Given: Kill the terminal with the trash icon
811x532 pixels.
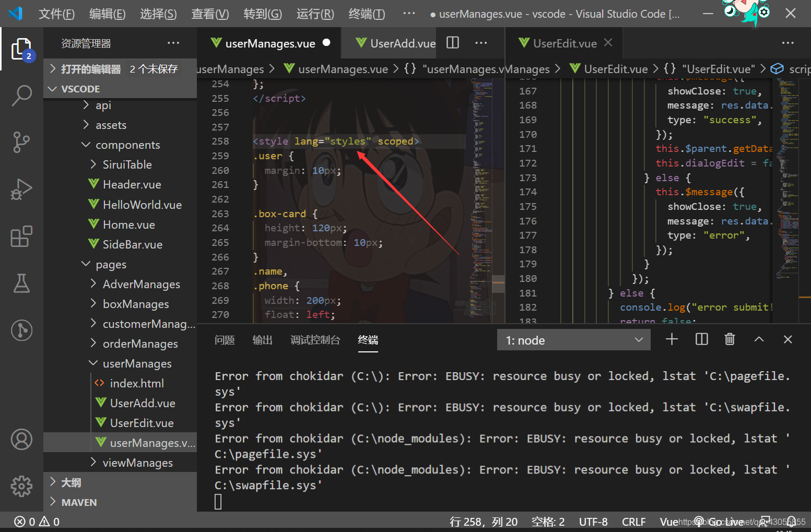Looking at the screenshot, I should pyautogui.click(x=730, y=339).
